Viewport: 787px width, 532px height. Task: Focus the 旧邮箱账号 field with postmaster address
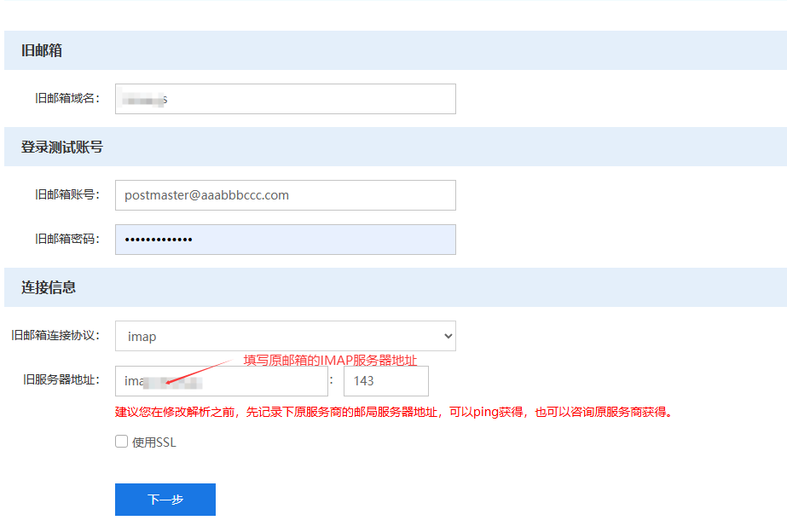[285, 195]
